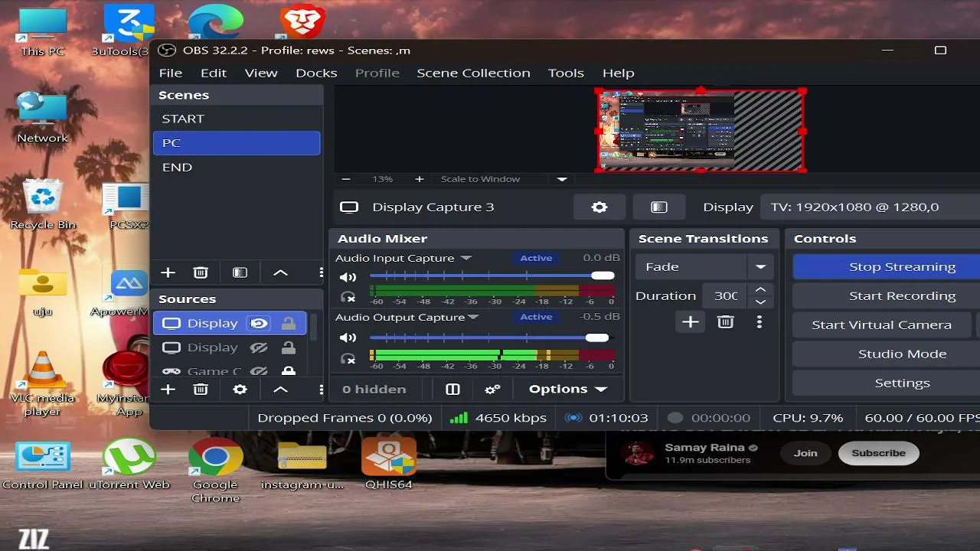Open source properties gear in the Sources toolbar
The image size is (980, 551).
(240, 390)
